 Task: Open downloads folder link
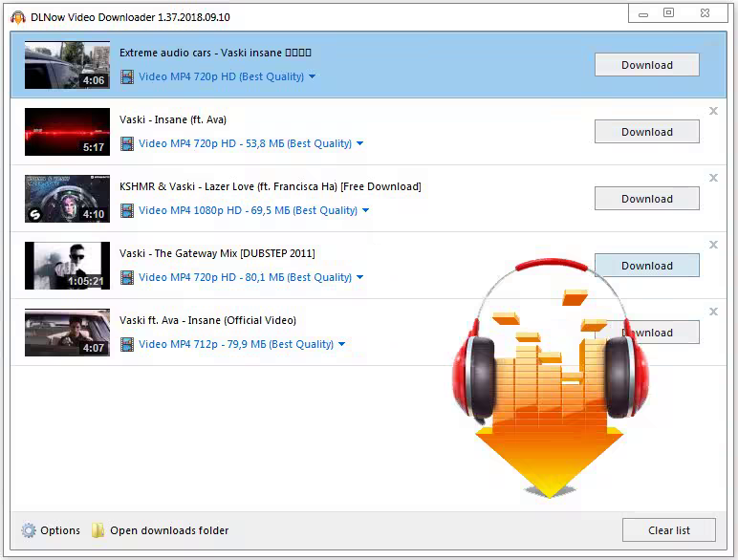[x=169, y=530]
